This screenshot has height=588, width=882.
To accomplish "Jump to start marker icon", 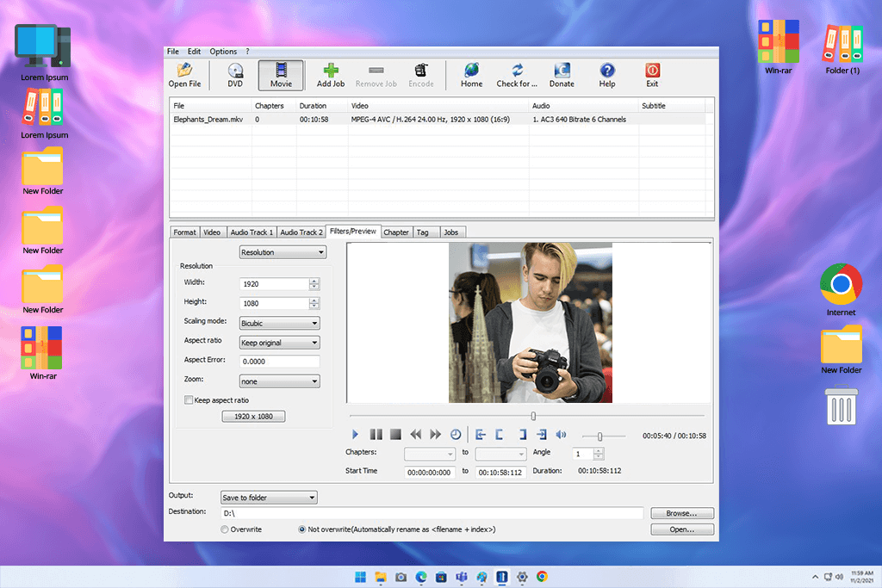I will (481, 435).
